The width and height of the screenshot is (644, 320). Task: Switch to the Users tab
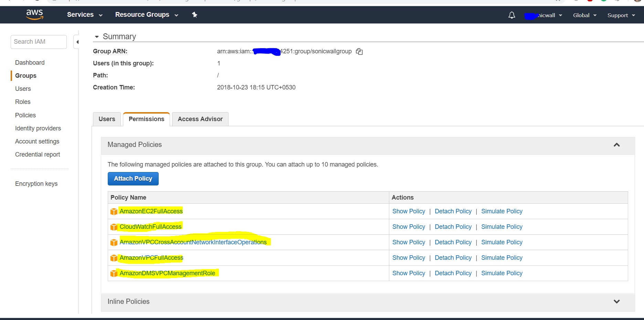pyautogui.click(x=107, y=119)
